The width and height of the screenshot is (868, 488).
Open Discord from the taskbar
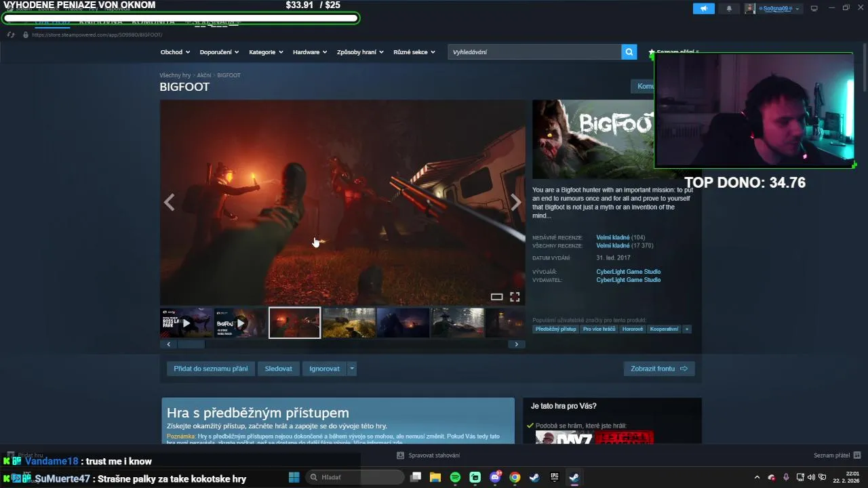pyautogui.click(x=495, y=477)
